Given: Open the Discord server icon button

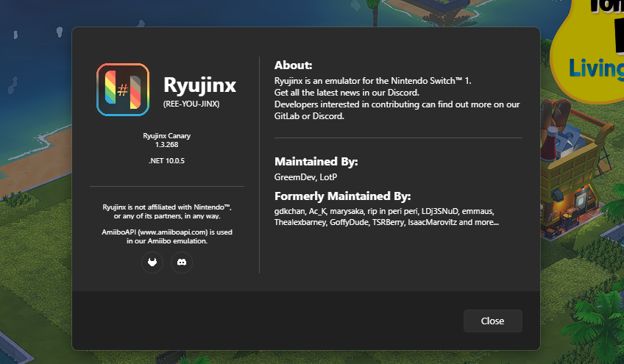Looking at the screenshot, I should (182, 263).
